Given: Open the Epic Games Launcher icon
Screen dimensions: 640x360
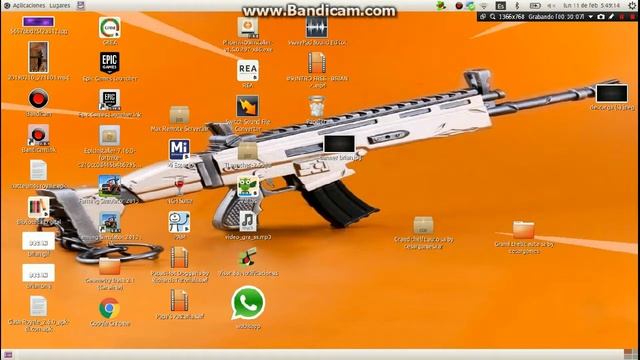Looking at the screenshot, I should (109, 63).
